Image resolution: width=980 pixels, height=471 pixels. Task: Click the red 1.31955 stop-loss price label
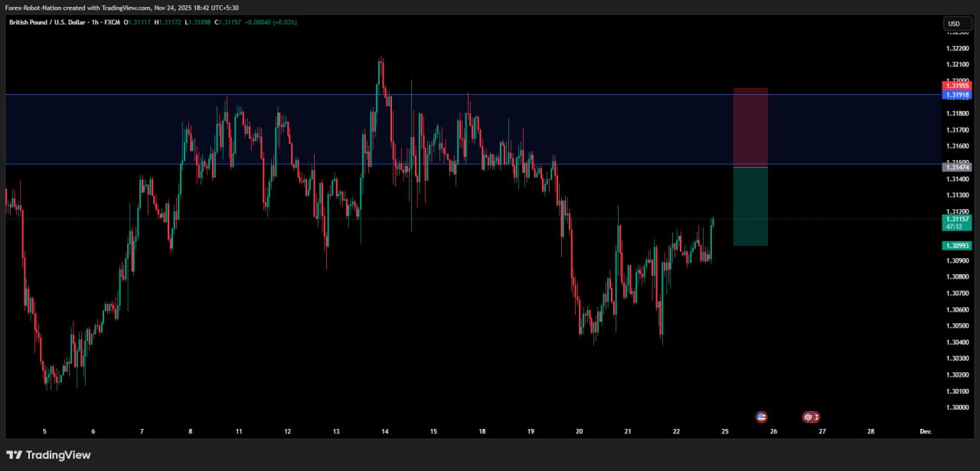tap(957, 86)
